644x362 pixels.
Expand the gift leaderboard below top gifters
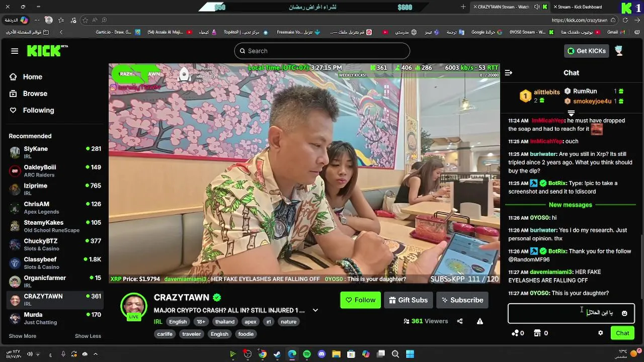(x=571, y=113)
